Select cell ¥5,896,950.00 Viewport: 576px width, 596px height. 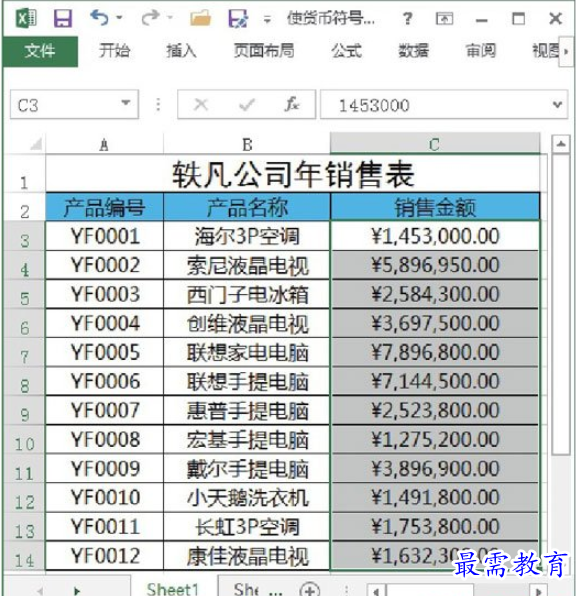435,265
